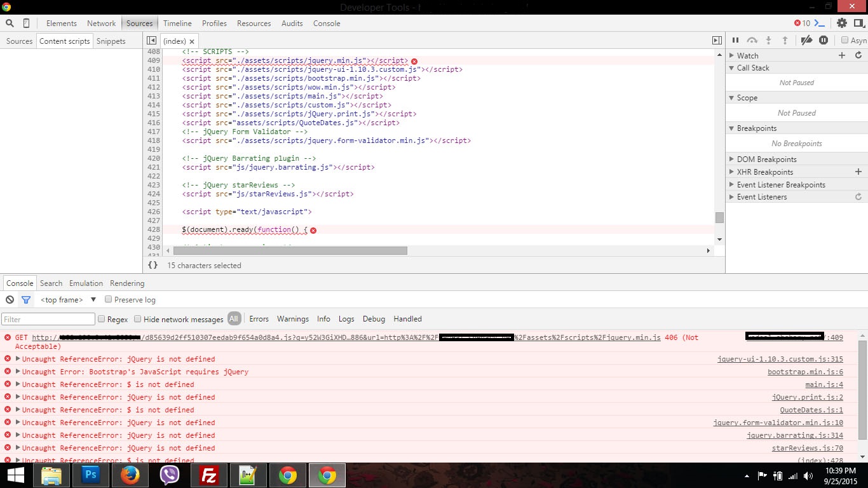Refresh event listeners
This screenshot has width=868, height=488.
[858, 197]
